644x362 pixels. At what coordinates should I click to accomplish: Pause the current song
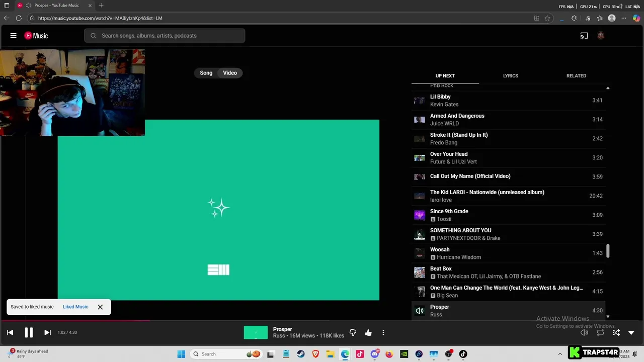29,332
